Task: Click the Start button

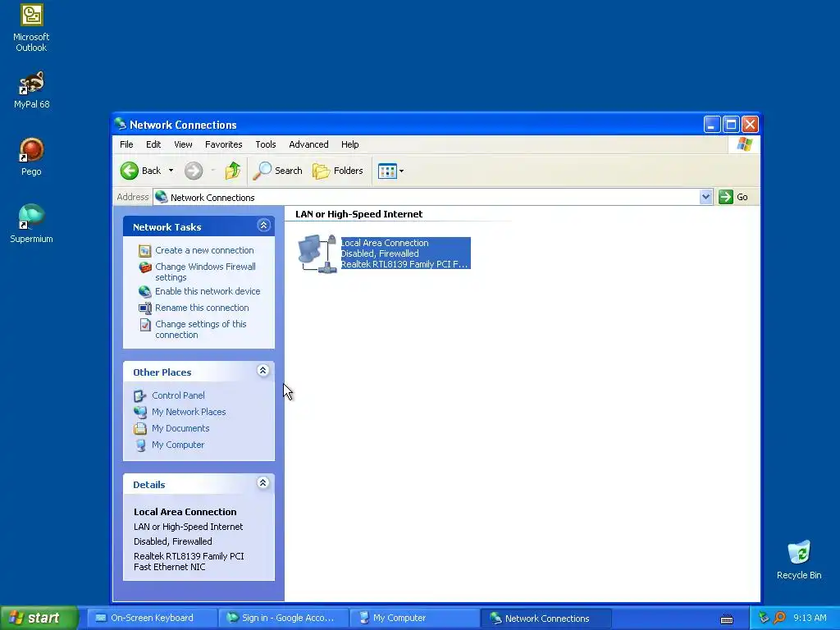Action: coord(39,619)
